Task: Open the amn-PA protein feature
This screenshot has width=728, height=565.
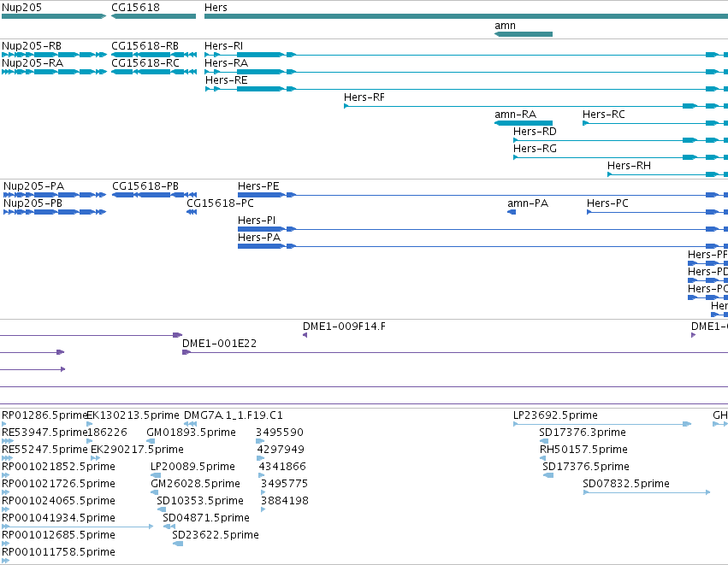Action: tap(528, 203)
